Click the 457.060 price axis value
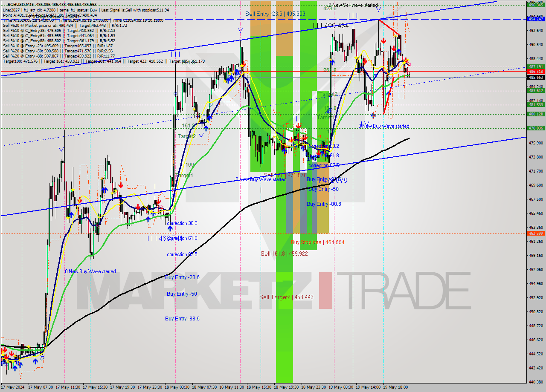The width and height of the screenshot is (546, 392). coord(535,269)
